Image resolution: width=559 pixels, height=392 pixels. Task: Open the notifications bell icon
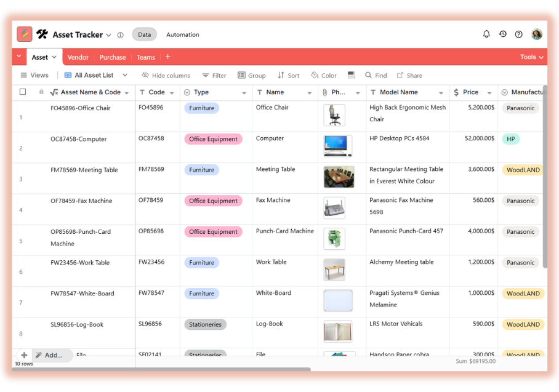pos(486,34)
